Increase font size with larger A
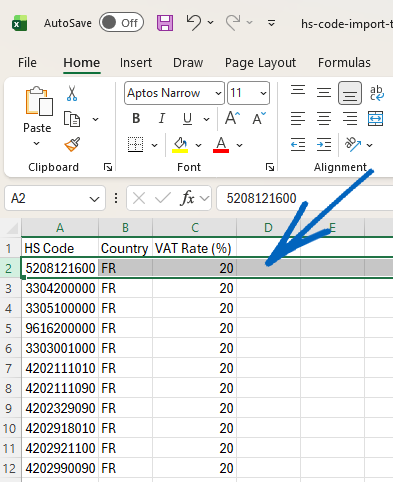This screenshot has width=393, height=482. click(x=232, y=118)
